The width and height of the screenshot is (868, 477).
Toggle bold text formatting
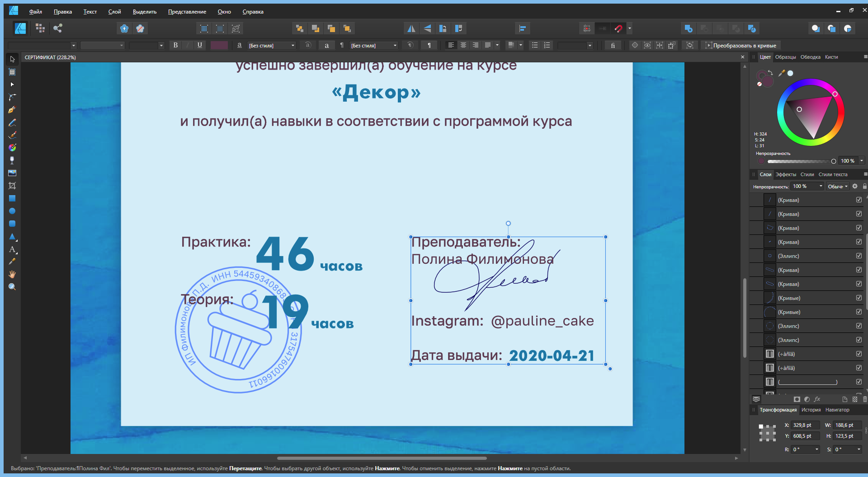[175, 45]
